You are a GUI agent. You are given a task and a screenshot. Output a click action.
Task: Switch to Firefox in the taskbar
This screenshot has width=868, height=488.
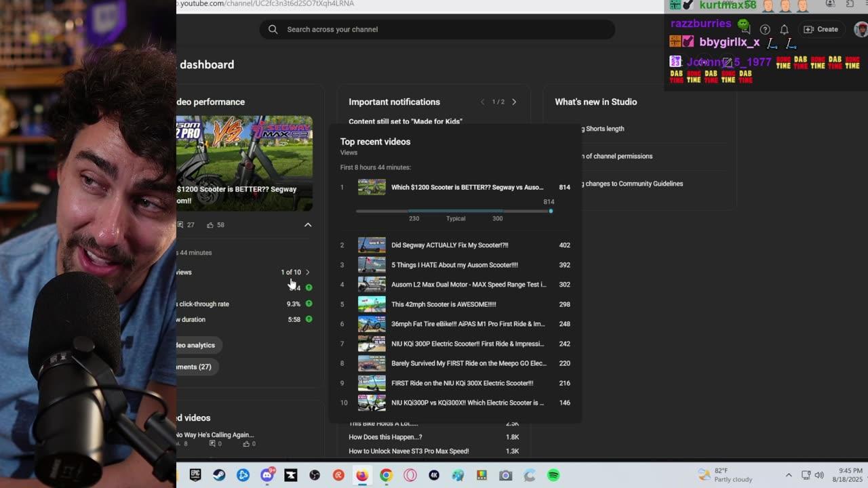coord(362,476)
